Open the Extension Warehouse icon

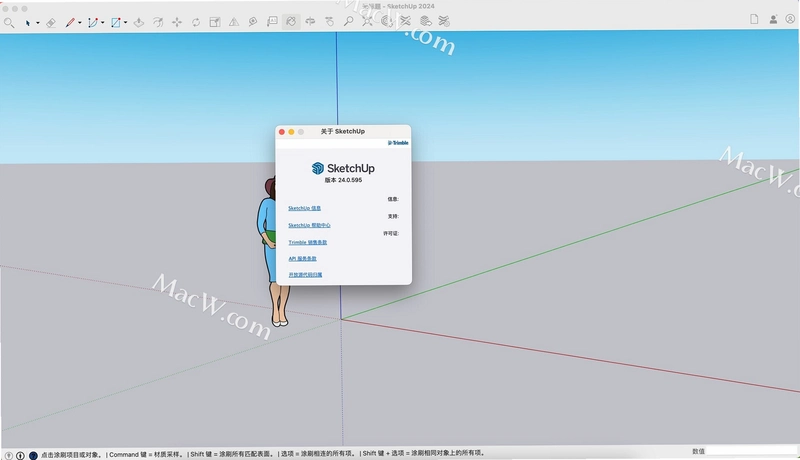(x=406, y=21)
